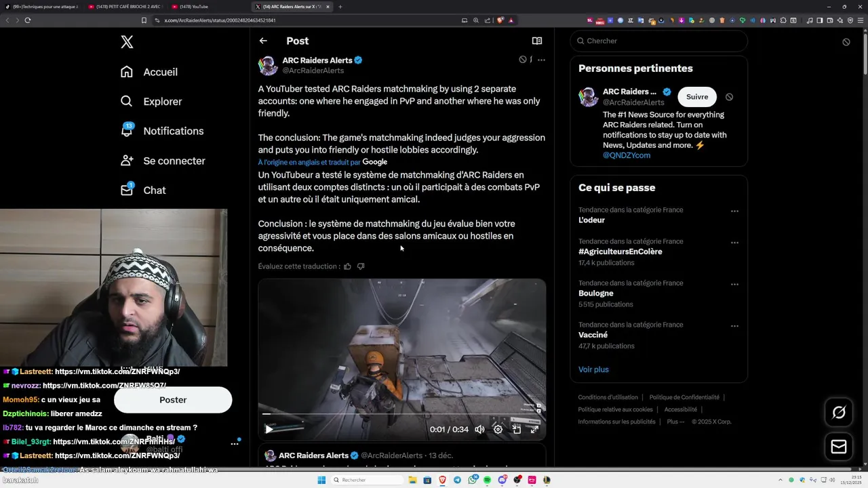Open more options for Boulogne trend
Image resolution: width=868 pixels, height=488 pixels.
(x=734, y=285)
